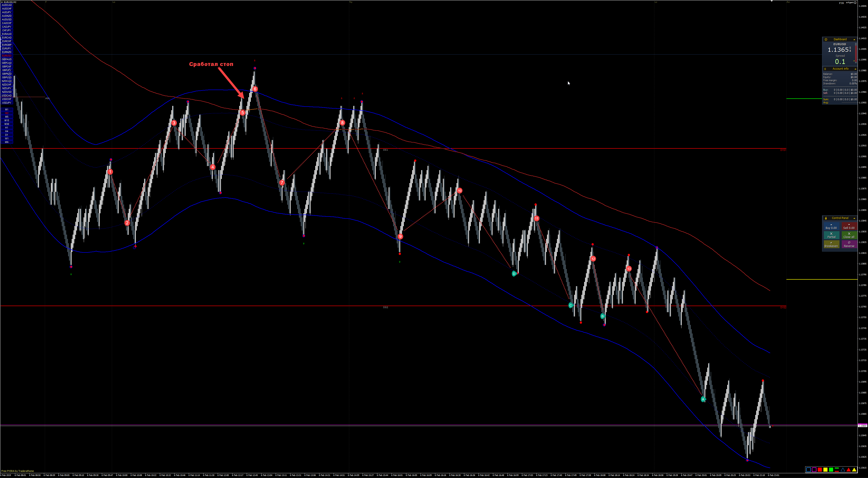The height and width of the screenshot is (478, 868).
Task: Click the Dashboard info icon
Action: (x=826, y=39)
